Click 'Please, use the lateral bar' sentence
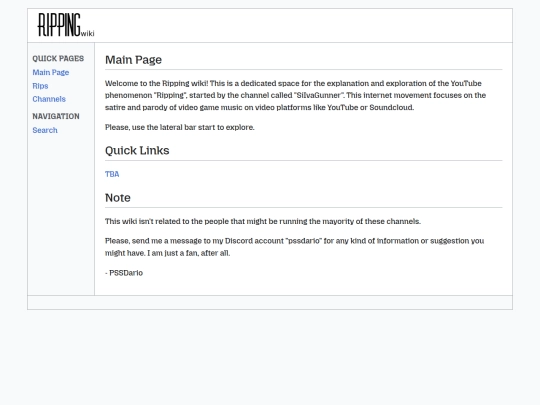Viewport: 540px width, 405px height. tap(180, 127)
